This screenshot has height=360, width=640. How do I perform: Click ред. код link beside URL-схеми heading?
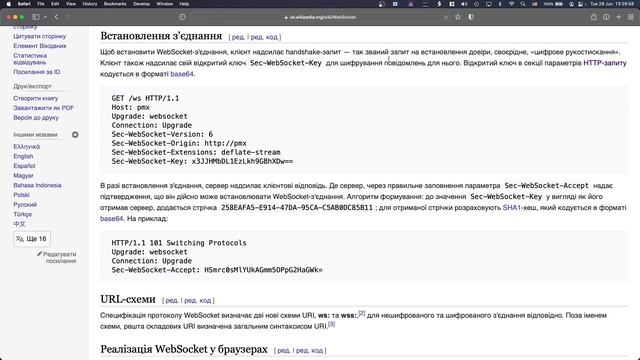click(x=198, y=300)
